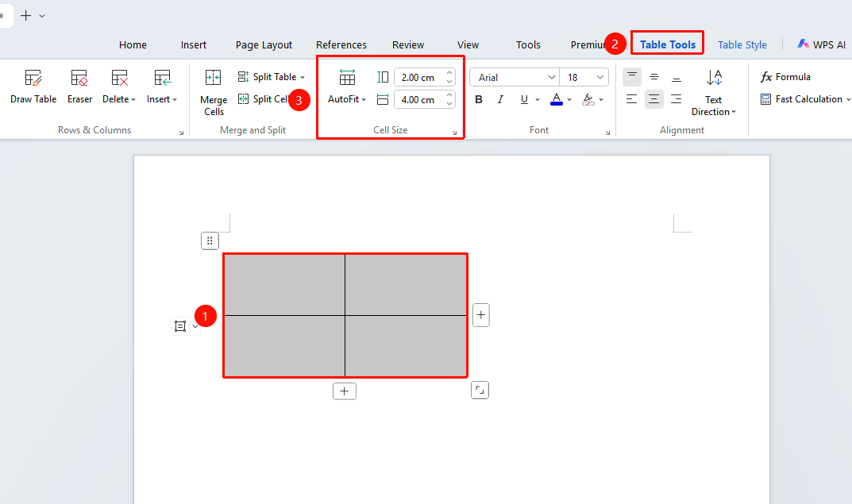Go to the Page Layout tab
Screen dimensions: 852x504
click(x=264, y=45)
